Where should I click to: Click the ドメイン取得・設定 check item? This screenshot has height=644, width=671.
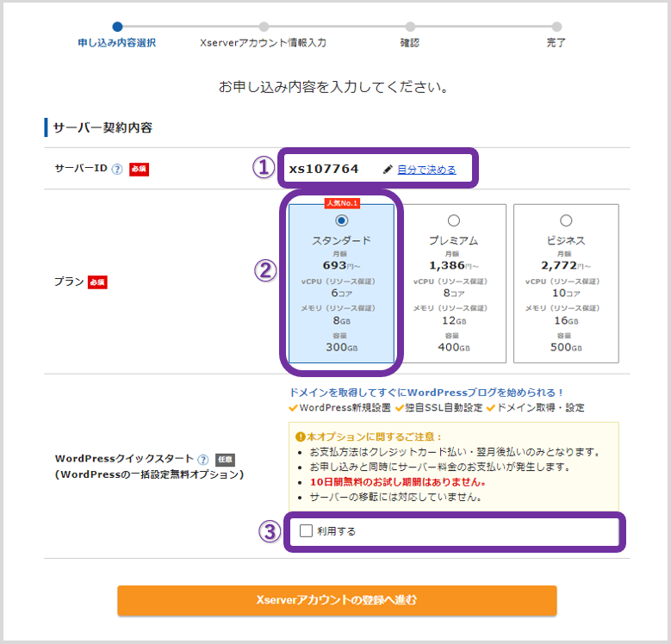click(x=536, y=407)
